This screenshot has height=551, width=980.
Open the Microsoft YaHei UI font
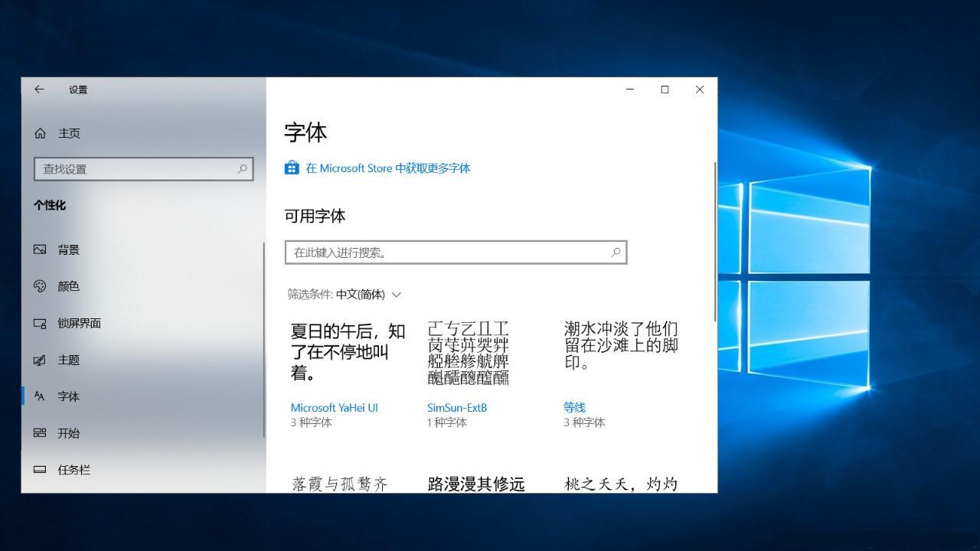(x=335, y=408)
